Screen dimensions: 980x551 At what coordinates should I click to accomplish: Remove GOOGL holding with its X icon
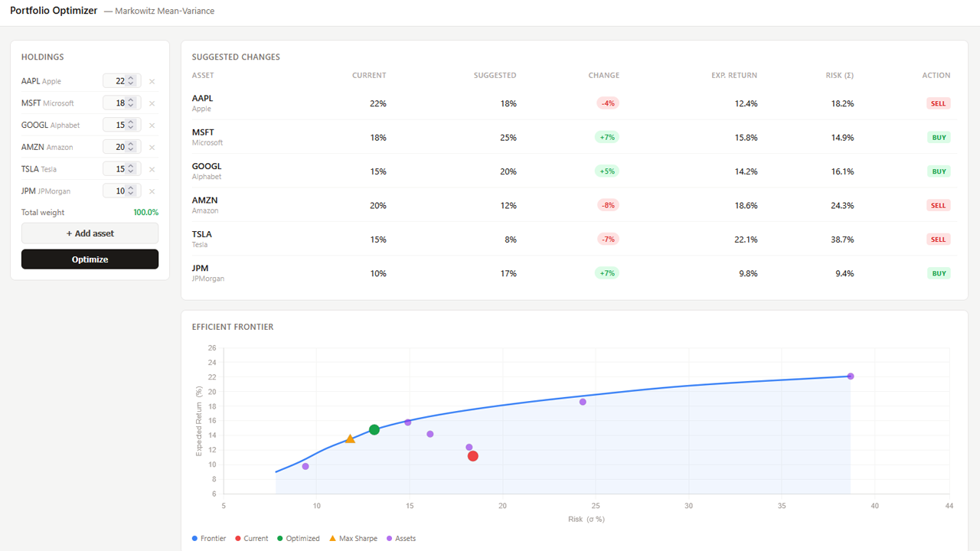(152, 126)
